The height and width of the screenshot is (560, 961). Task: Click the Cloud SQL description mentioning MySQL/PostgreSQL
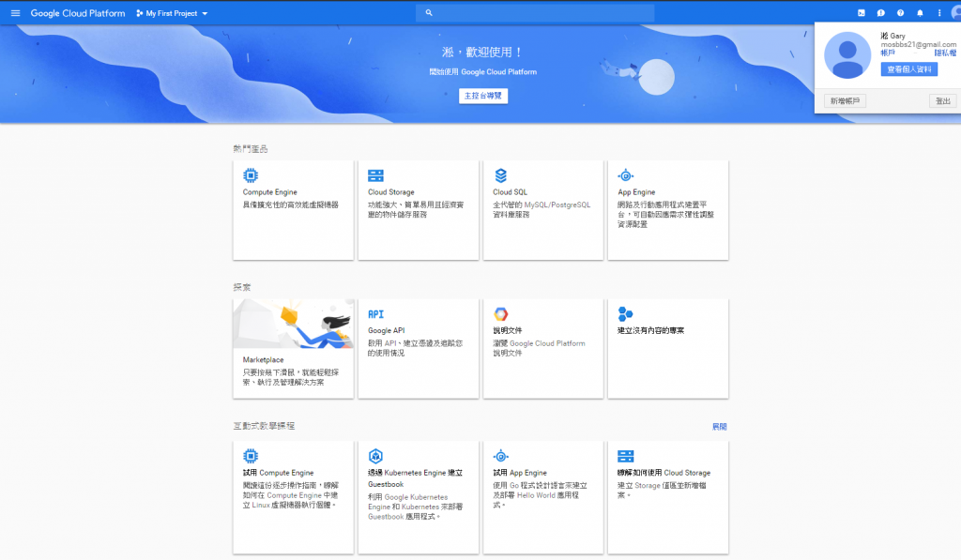[542, 209]
